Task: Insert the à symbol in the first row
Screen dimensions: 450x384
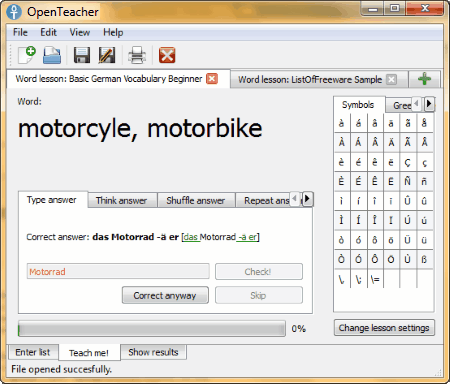Action: 342,123
